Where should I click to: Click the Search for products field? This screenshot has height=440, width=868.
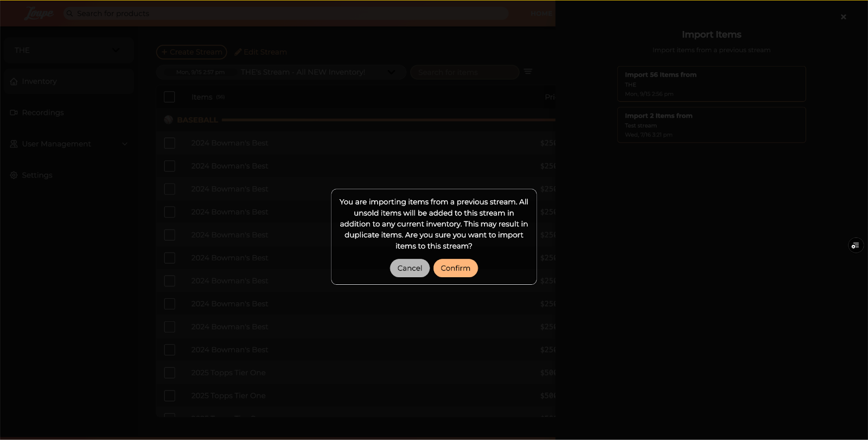coord(288,14)
